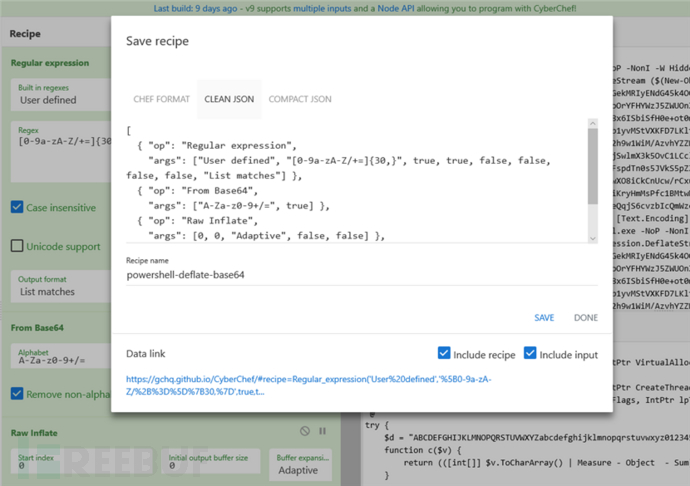
Task: Open the Buffer expansion Adaptive dropdown
Action: 301,465
